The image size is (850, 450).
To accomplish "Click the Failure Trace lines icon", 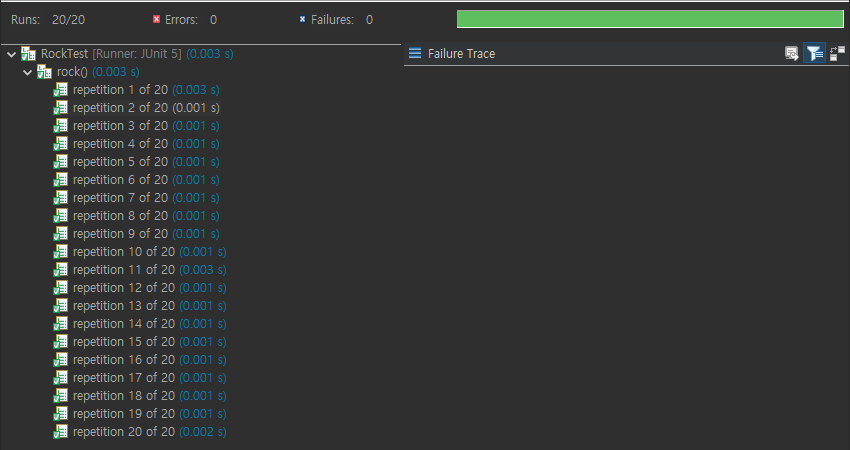I will tap(415, 53).
